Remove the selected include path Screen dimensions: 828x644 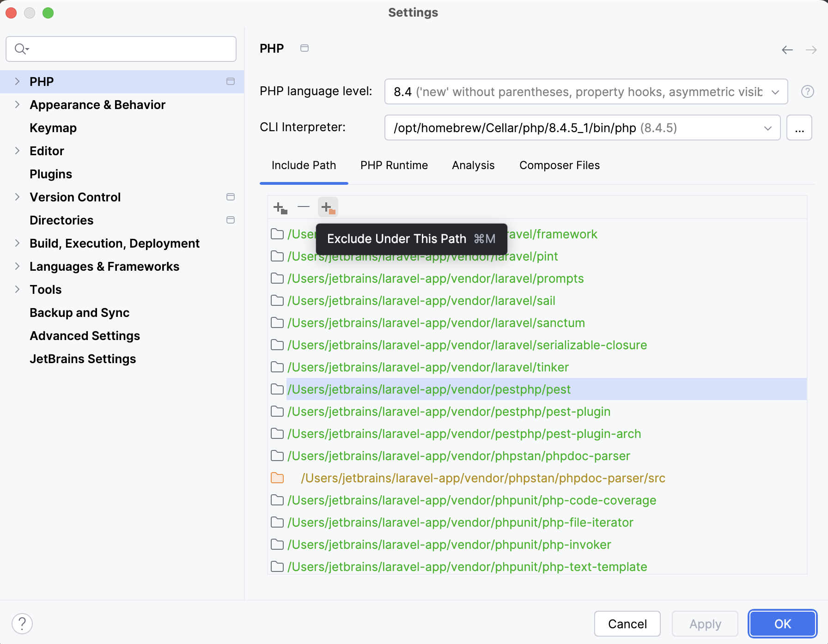[x=304, y=207]
